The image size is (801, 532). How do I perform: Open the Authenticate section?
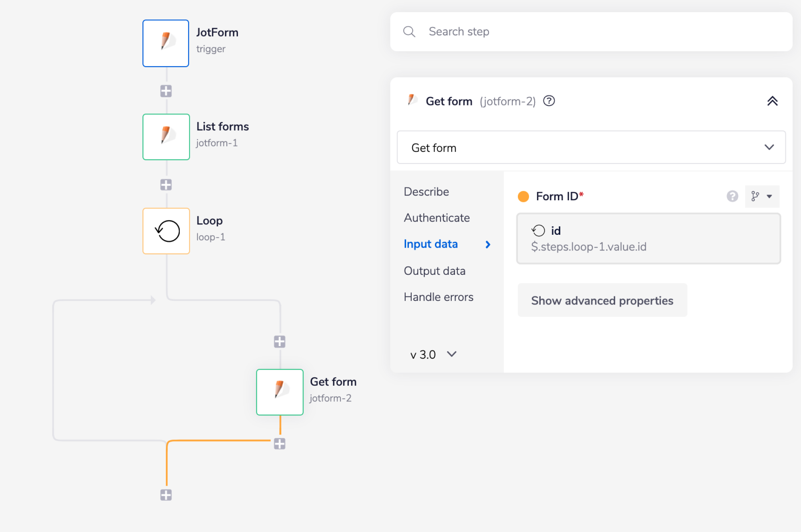[437, 218]
